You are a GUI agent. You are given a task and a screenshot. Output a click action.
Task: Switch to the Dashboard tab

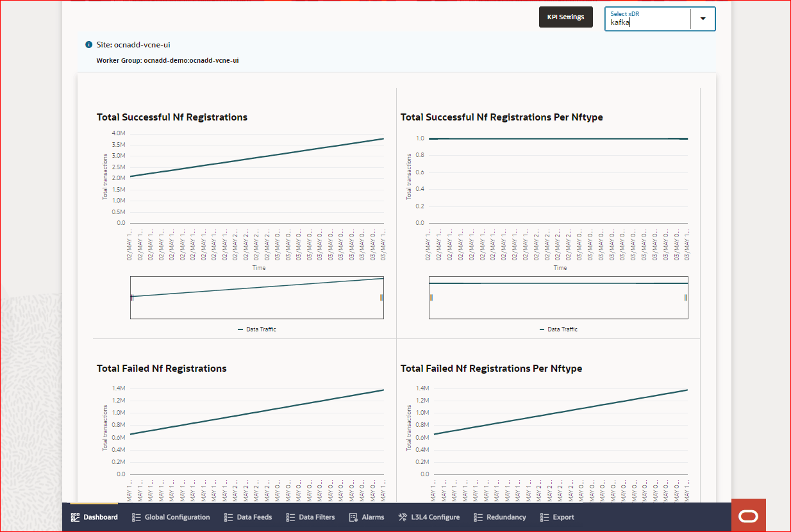click(94, 517)
